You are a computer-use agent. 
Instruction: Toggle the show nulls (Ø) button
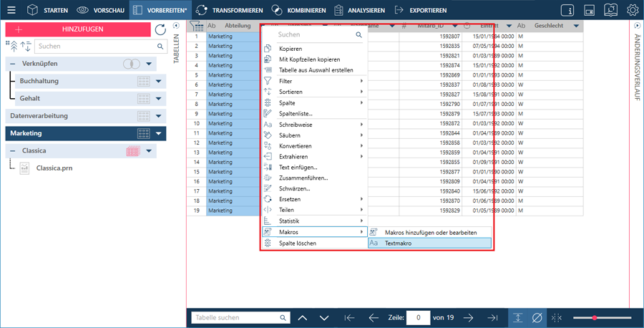(x=537, y=317)
